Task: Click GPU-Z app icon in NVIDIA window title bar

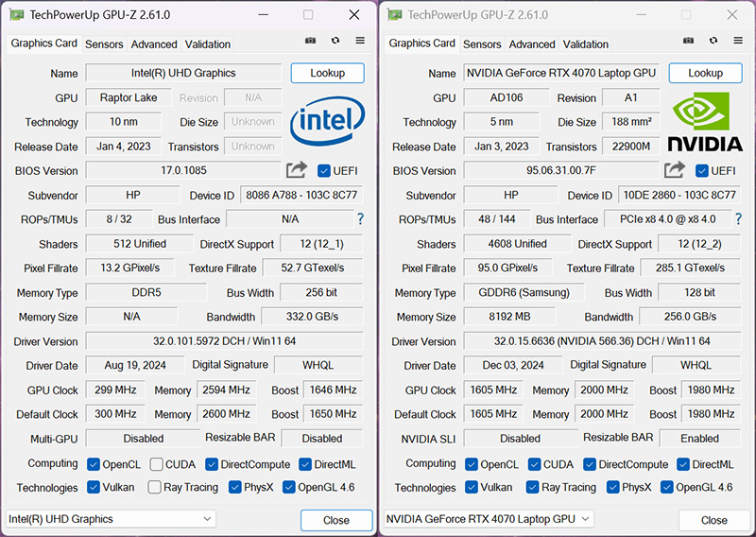Action: tap(395, 15)
